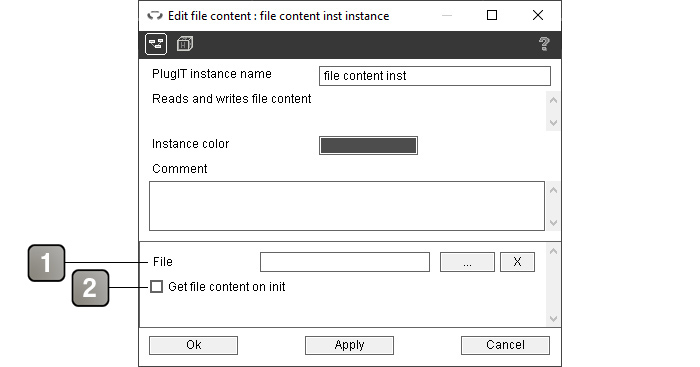Screen dimensions: 700x367
Task: Open the Instance color swatch
Action: pos(368,146)
